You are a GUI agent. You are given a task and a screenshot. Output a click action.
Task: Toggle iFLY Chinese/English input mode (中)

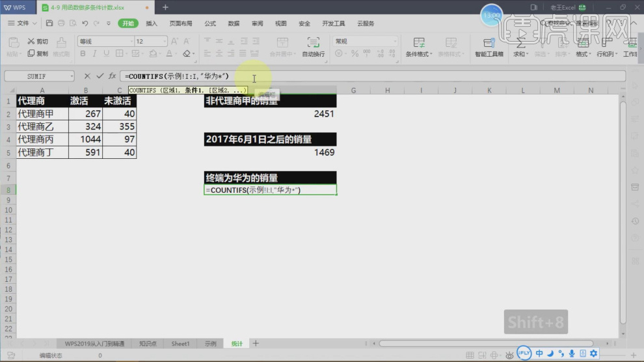(539, 354)
